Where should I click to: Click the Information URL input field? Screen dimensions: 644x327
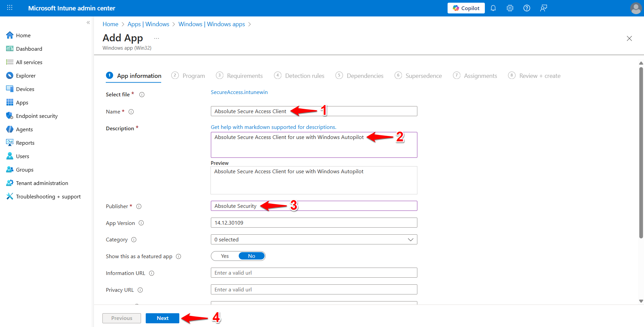tap(314, 273)
